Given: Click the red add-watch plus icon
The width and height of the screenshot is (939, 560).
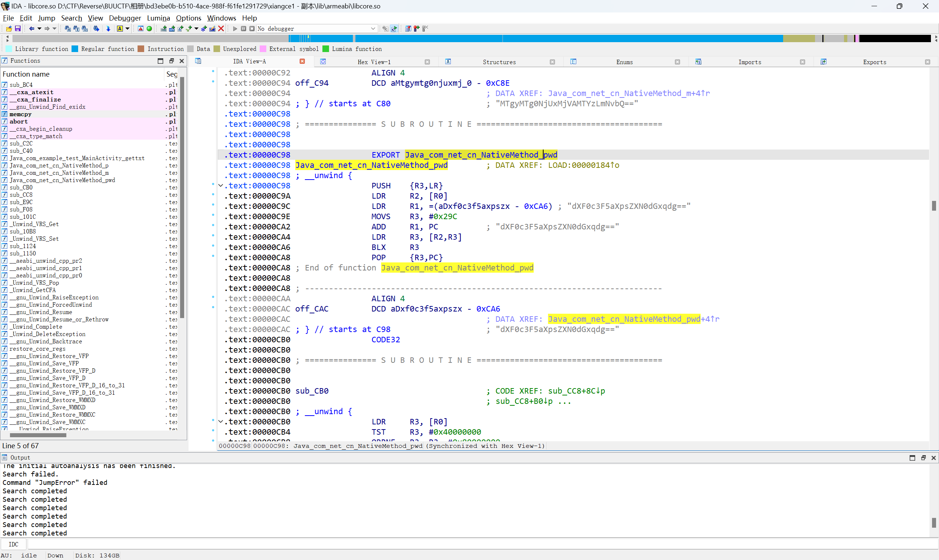Looking at the screenshot, I should click(x=417, y=29).
